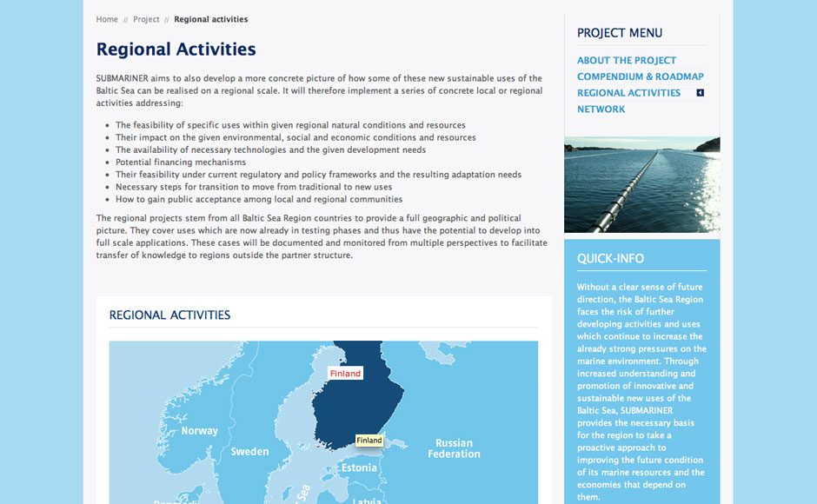817x504 pixels.
Task: Select current Regional activities breadcrumb item
Action: (x=210, y=19)
